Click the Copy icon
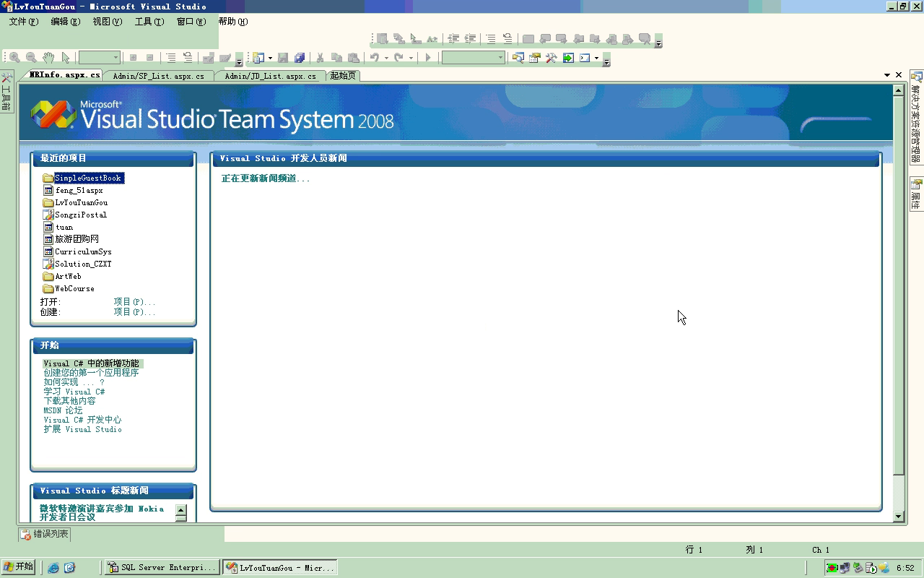This screenshot has width=924, height=578. pyautogui.click(x=336, y=58)
